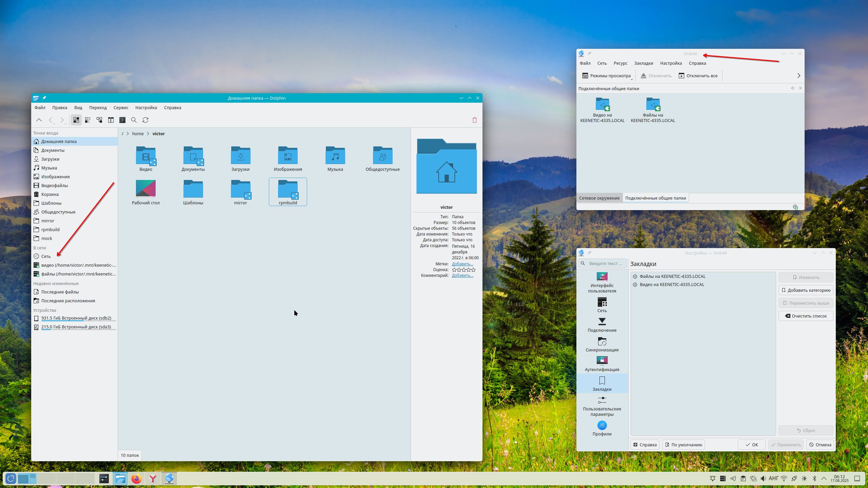This screenshot has height=488, width=868.
Task: Expand Smb4K toolbar overflow chevron
Action: (798, 76)
